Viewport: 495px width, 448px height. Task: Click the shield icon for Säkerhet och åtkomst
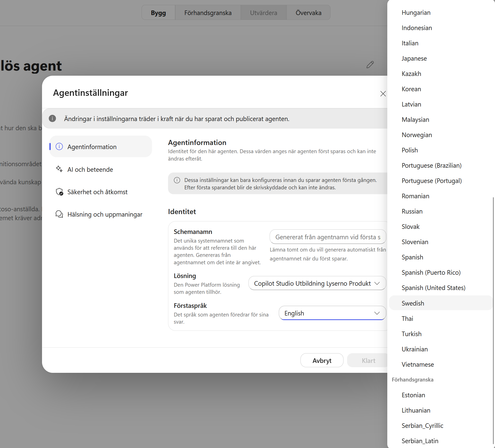[59, 192]
